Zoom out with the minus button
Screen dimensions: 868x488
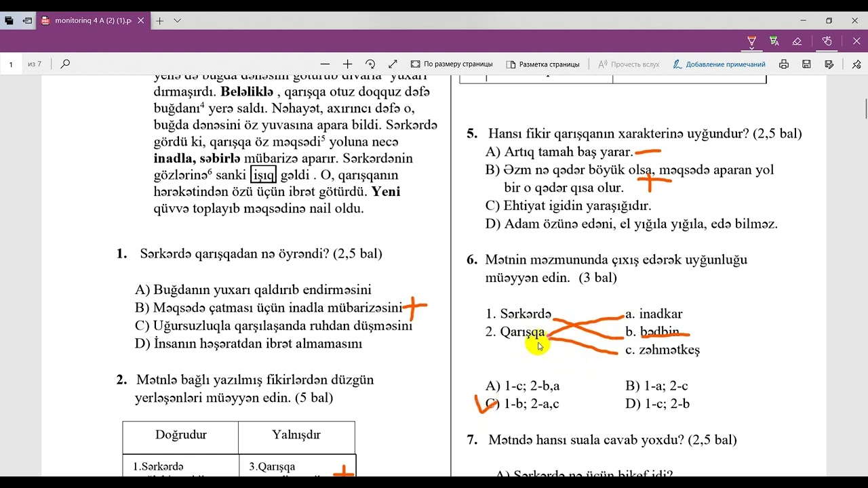(x=325, y=64)
